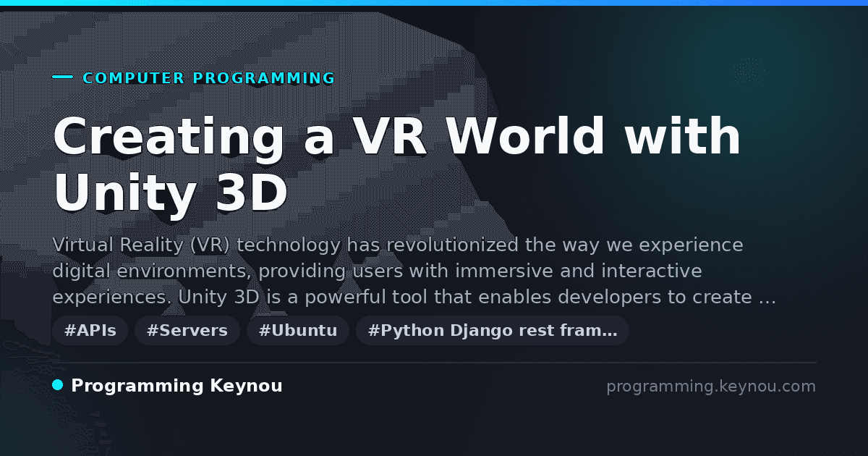Click the Virtual Reality description paragraph
Screen dimensions: 868x456
pyautogui.click(x=414, y=271)
